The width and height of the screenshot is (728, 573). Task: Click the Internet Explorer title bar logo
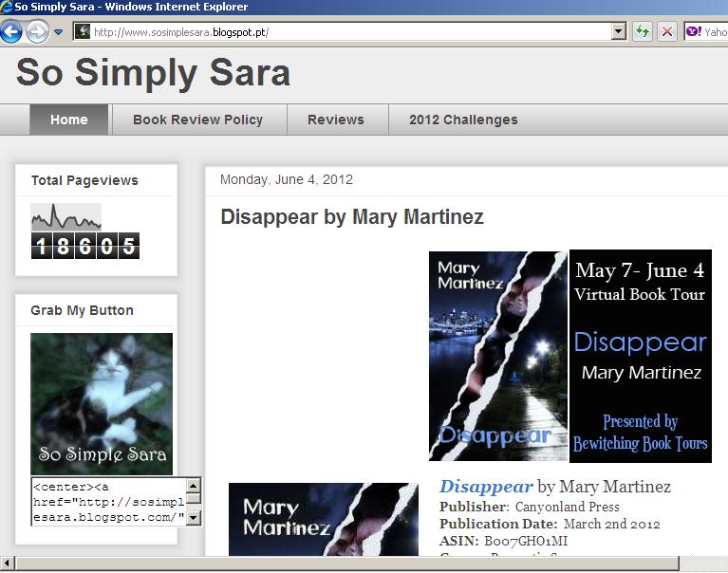click(6, 7)
